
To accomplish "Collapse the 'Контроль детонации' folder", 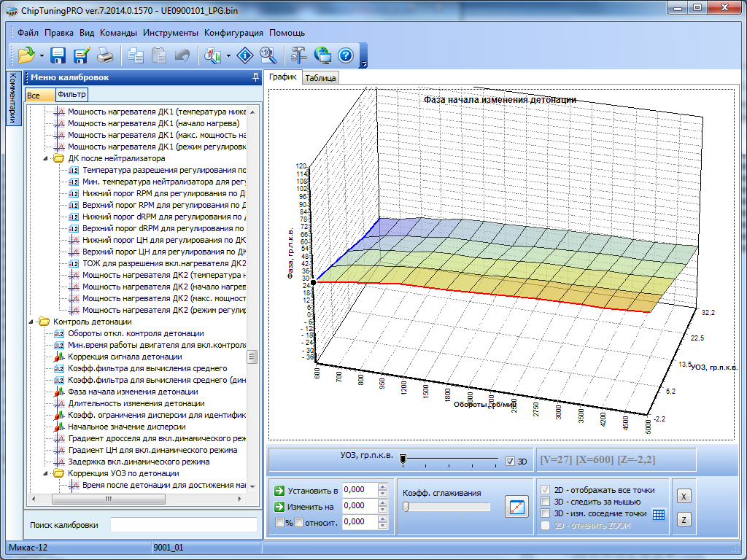I will (31, 322).
